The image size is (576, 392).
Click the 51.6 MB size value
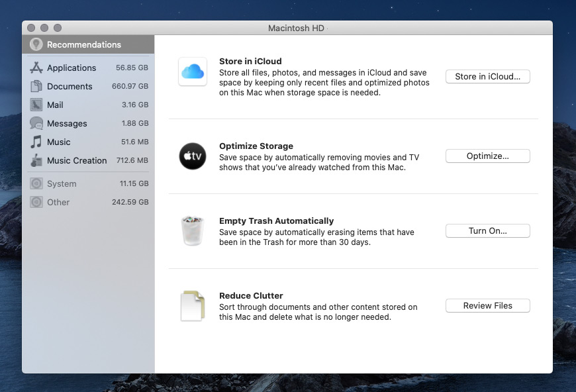pyautogui.click(x=134, y=142)
